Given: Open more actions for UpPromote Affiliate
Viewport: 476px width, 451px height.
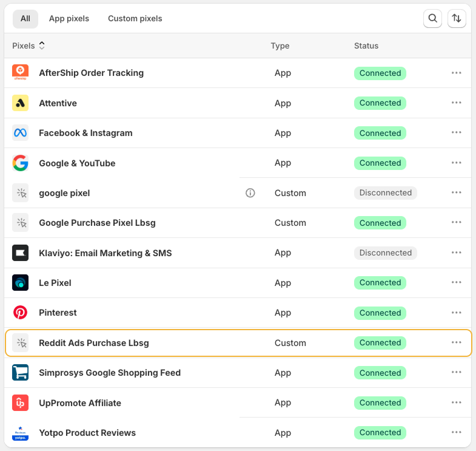Looking at the screenshot, I should [456, 402].
